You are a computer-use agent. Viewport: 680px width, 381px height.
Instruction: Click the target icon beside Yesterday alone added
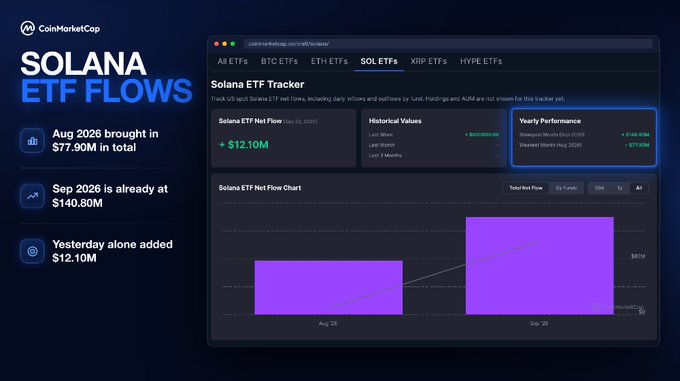point(32,251)
